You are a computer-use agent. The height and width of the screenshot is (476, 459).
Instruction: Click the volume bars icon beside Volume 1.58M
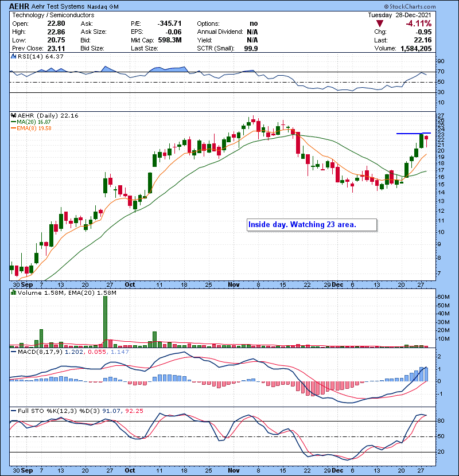(x=13, y=292)
